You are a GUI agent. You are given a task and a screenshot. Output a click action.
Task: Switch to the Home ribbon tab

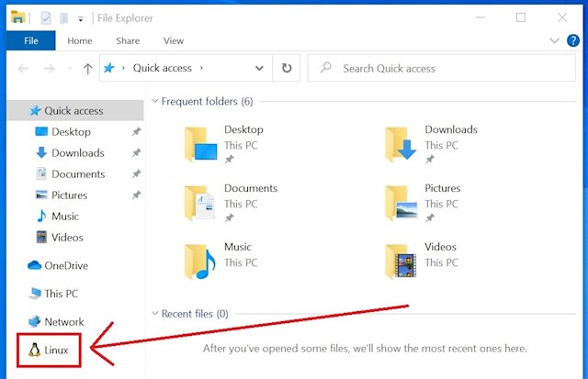coord(80,40)
